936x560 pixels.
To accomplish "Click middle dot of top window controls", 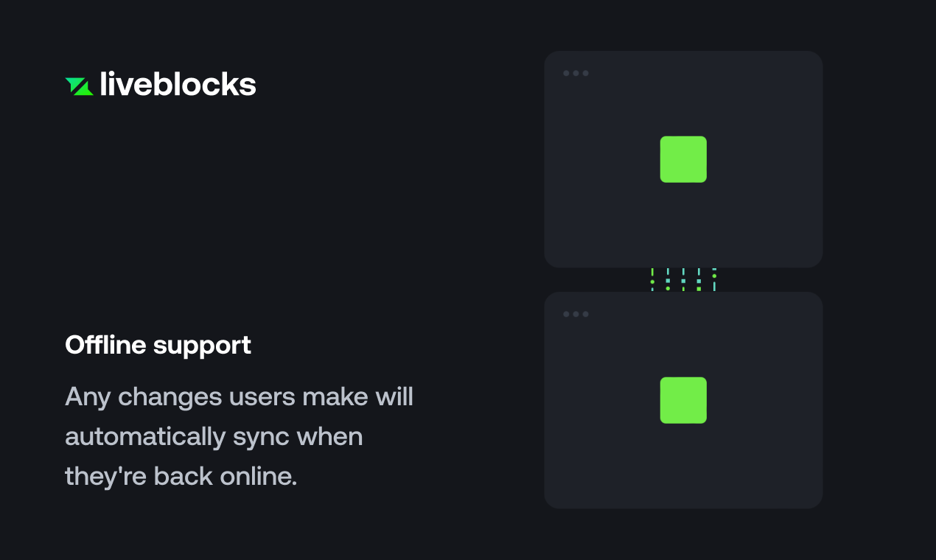I will coord(576,73).
